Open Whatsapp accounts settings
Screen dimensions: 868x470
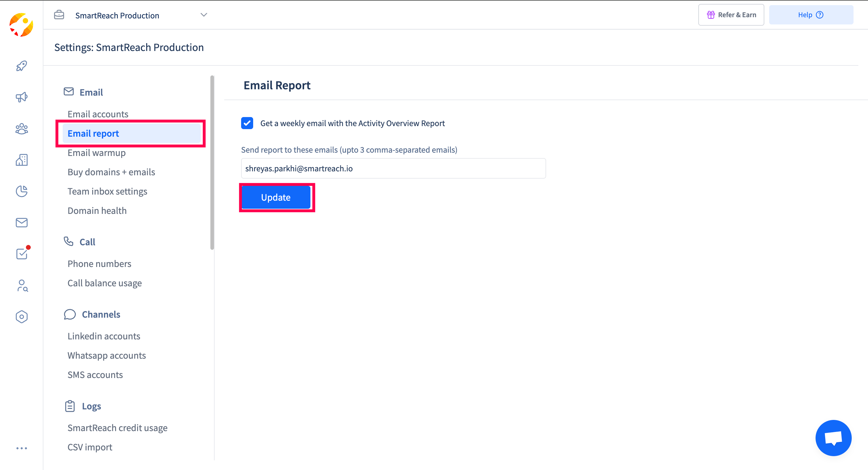click(106, 355)
